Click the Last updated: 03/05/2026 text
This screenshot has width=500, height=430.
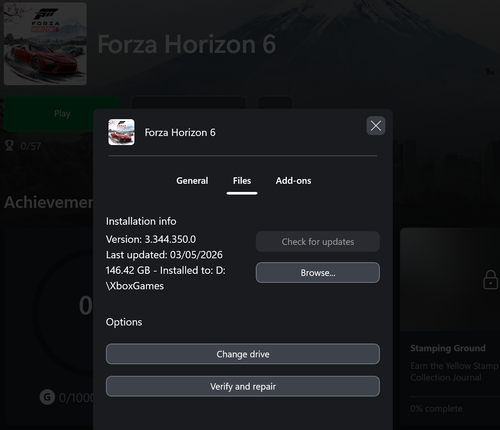point(164,255)
